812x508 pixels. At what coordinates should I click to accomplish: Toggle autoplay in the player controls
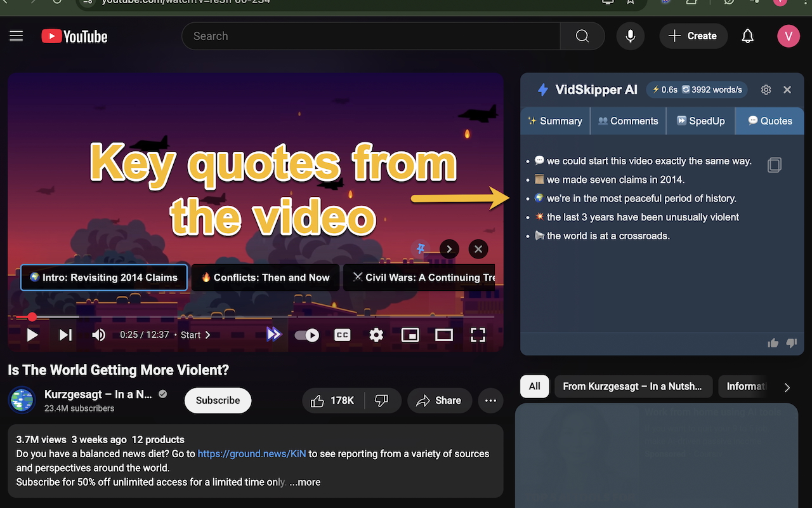pos(306,335)
